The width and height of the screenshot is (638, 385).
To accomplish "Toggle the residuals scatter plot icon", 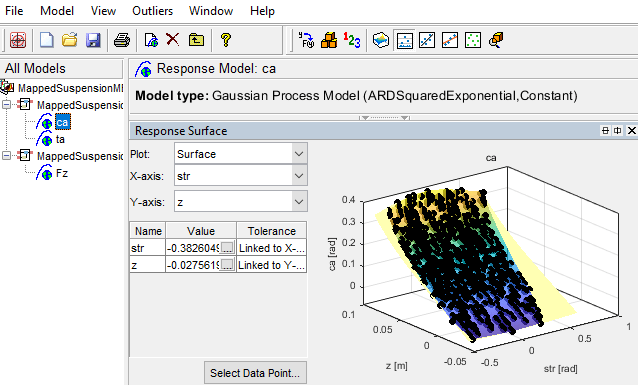I will 404,40.
